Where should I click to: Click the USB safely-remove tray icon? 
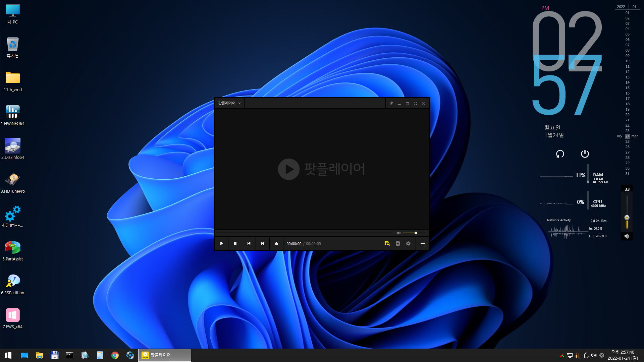586,355
